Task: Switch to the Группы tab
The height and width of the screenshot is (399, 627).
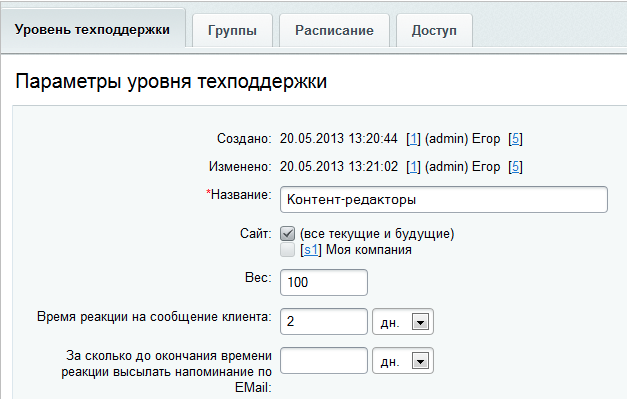Action: (232, 31)
